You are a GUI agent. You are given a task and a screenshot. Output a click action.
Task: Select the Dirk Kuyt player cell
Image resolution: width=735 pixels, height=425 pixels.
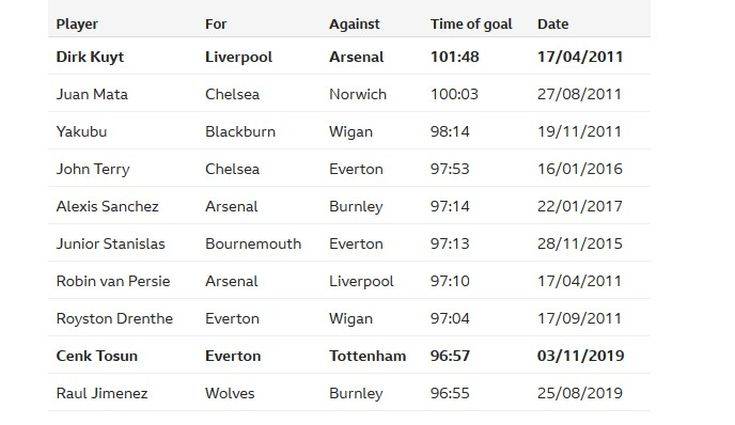(x=90, y=57)
